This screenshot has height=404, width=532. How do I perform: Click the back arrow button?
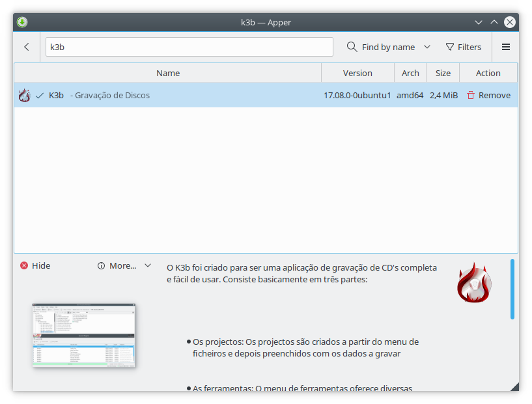27,47
